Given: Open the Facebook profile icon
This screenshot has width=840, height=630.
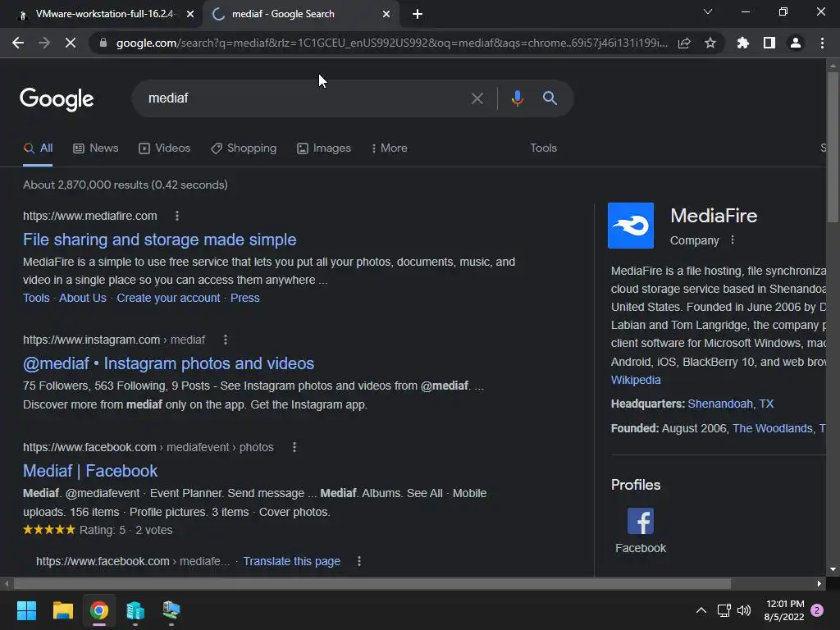Looking at the screenshot, I should (640, 521).
